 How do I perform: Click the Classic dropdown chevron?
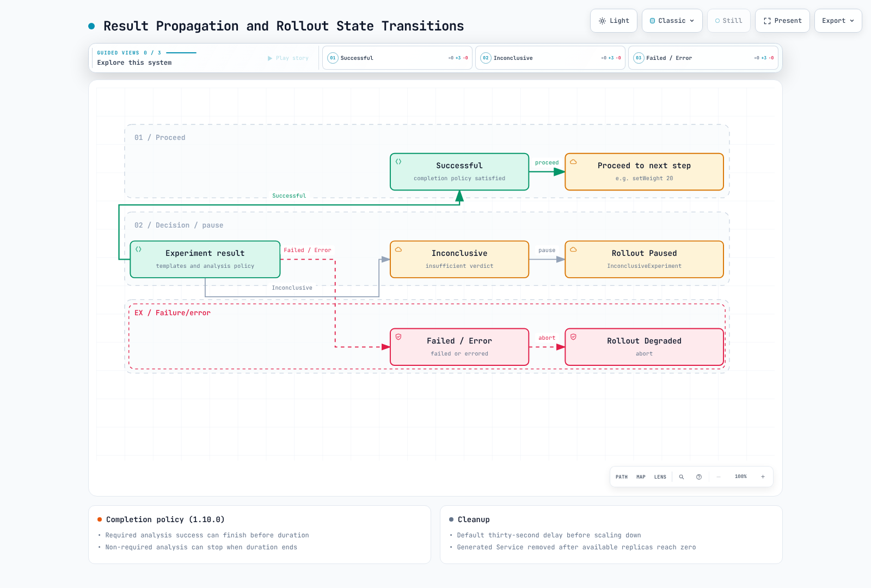coord(692,21)
